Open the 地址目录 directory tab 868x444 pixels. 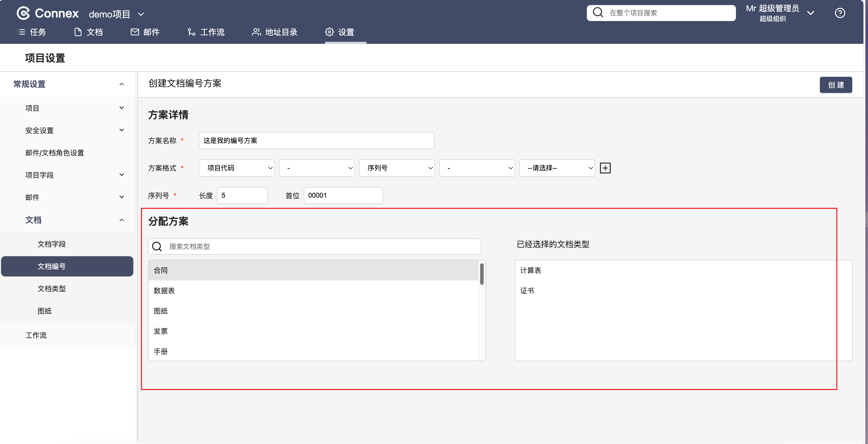coord(275,32)
